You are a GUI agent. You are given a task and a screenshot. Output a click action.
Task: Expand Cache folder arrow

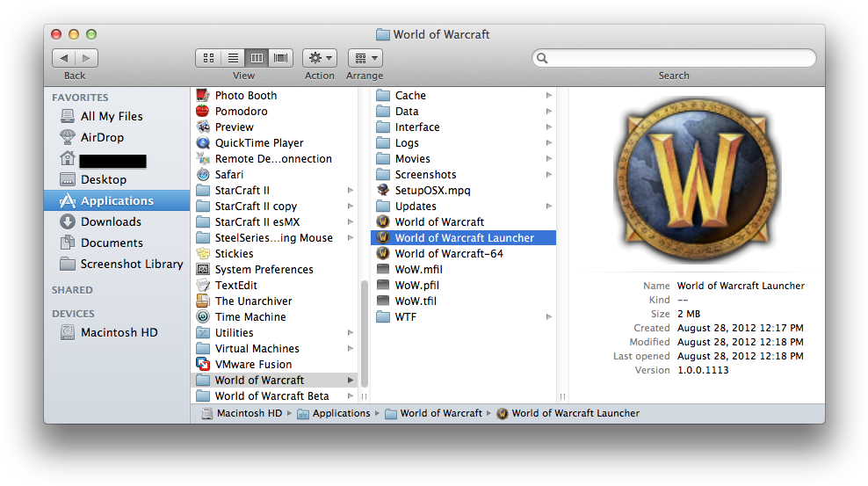click(x=548, y=95)
